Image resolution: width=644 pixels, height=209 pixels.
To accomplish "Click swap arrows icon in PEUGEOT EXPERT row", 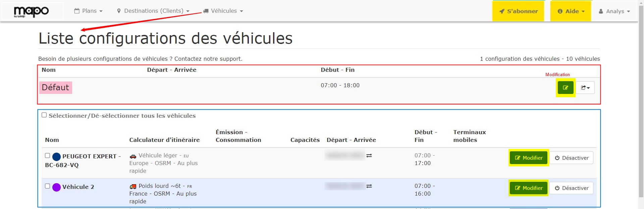I will click(x=369, y=156).
